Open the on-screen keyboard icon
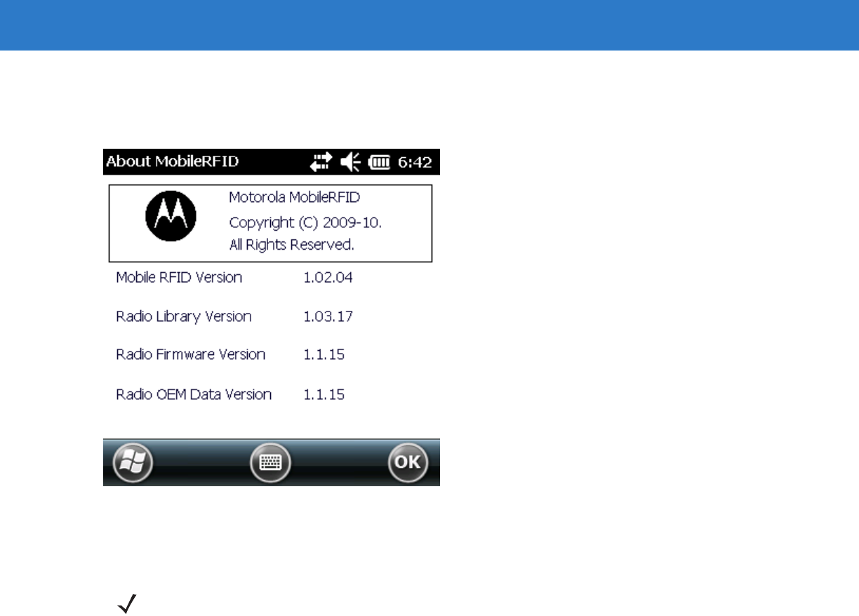The height and width of the screenshot is (616, 859). pos(271,462)
